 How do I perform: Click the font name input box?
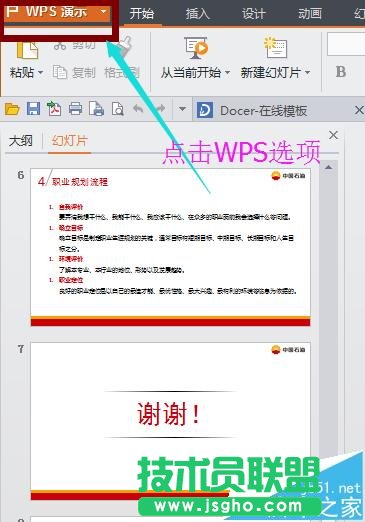click(x=346, y=44)
